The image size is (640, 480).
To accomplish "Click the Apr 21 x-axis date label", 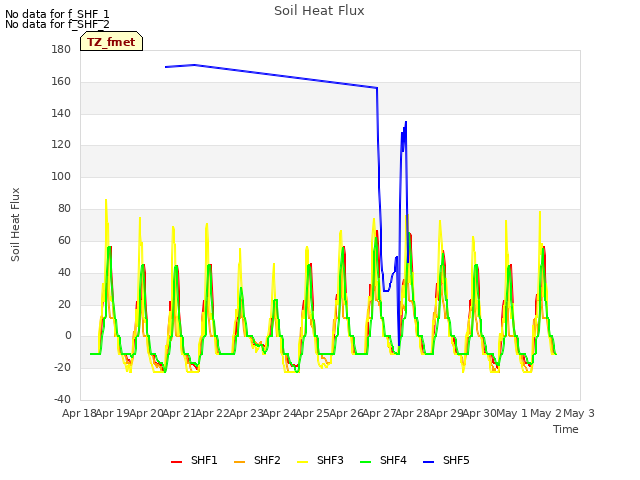I will click(179, 413).
